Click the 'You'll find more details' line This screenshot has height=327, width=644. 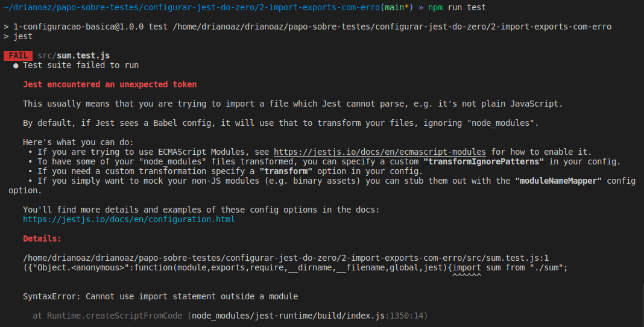pos(201,210)
